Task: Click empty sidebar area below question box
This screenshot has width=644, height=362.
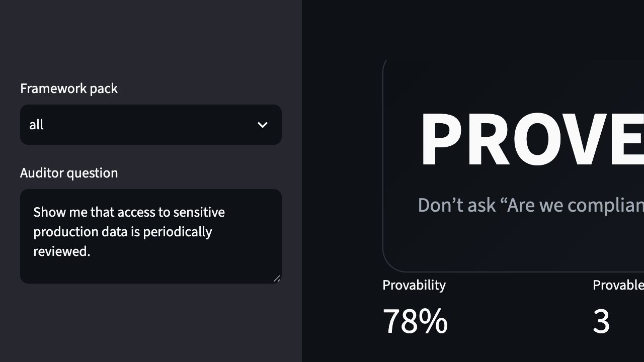Action: tap(151, 323)
